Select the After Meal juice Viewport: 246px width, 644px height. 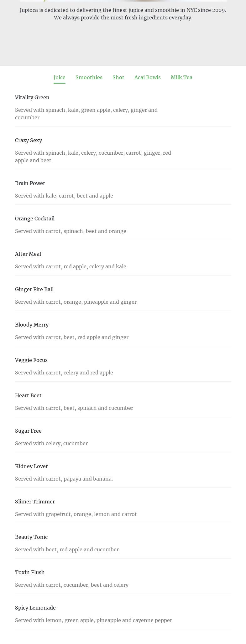28,254
